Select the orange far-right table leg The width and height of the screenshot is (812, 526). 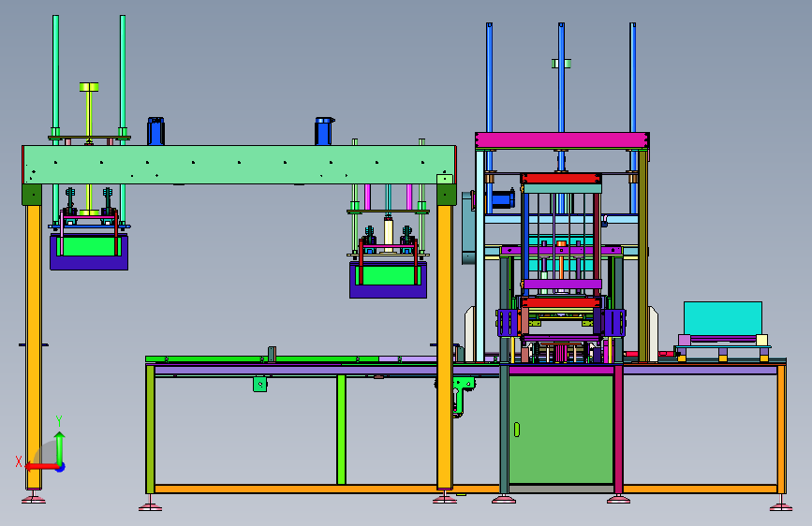coord(781,429)
